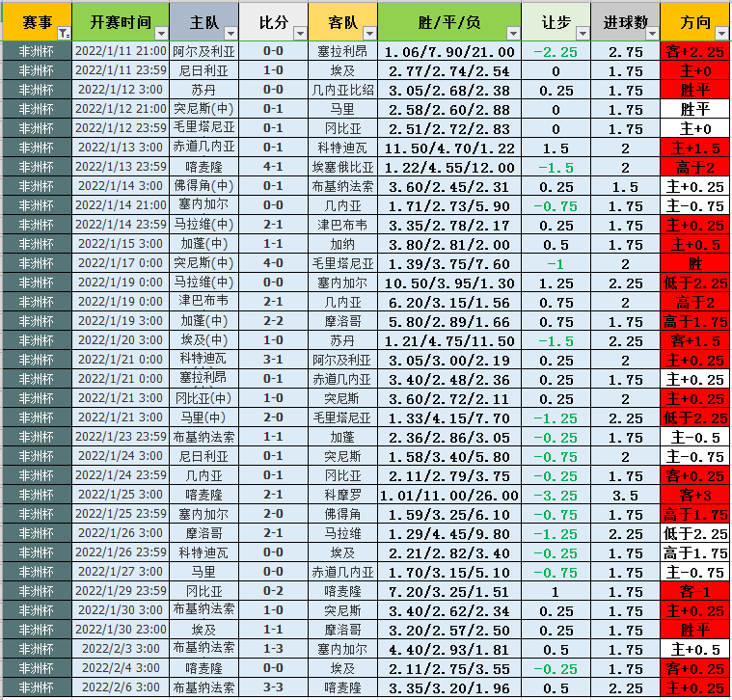Click the odds cell 11.50/4.70/1.22

point(449,148)
